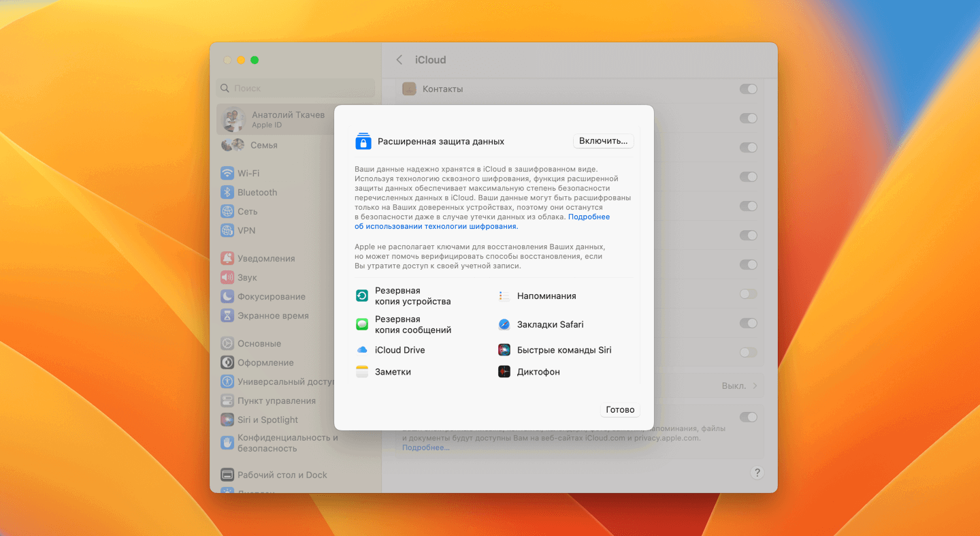Open Звук via its speaker icon
This screenshot has width=980, height=536.
pyautogui.click(x=227, y=278)
